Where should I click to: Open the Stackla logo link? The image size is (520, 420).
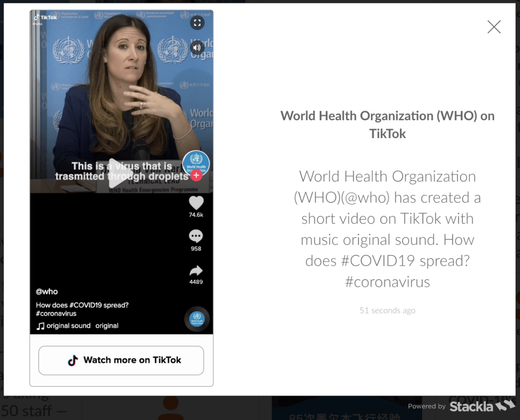pos(482,406)
